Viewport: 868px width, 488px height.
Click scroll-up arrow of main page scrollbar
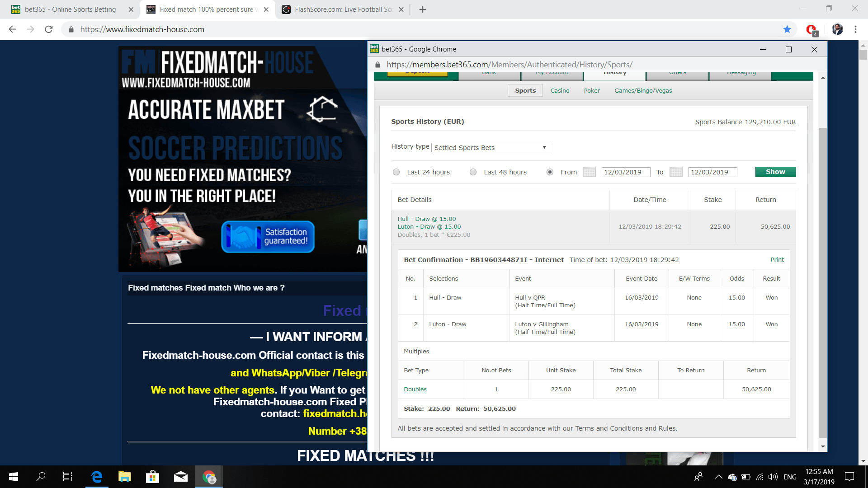pos(863,45)
